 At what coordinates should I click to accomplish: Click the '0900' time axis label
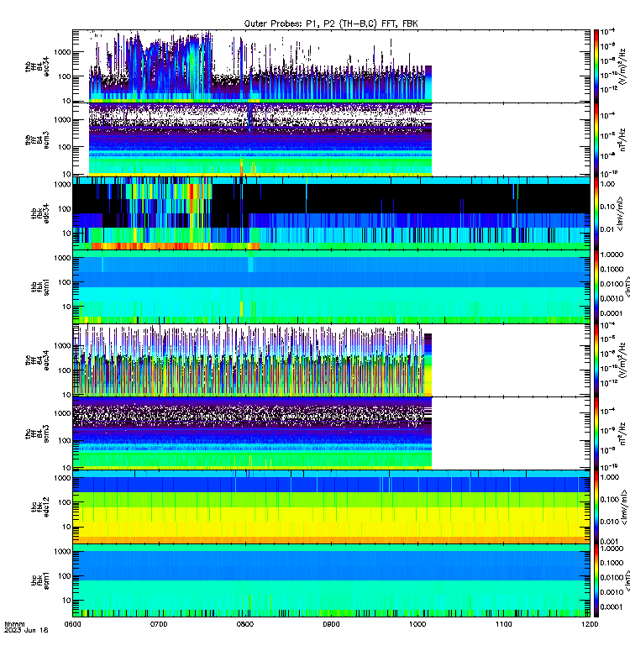point(331,624)
